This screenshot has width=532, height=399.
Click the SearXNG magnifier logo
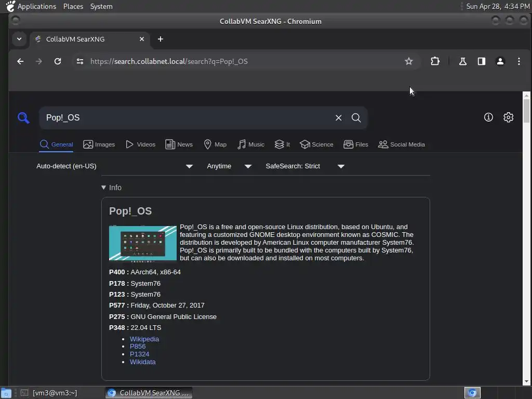23,118
